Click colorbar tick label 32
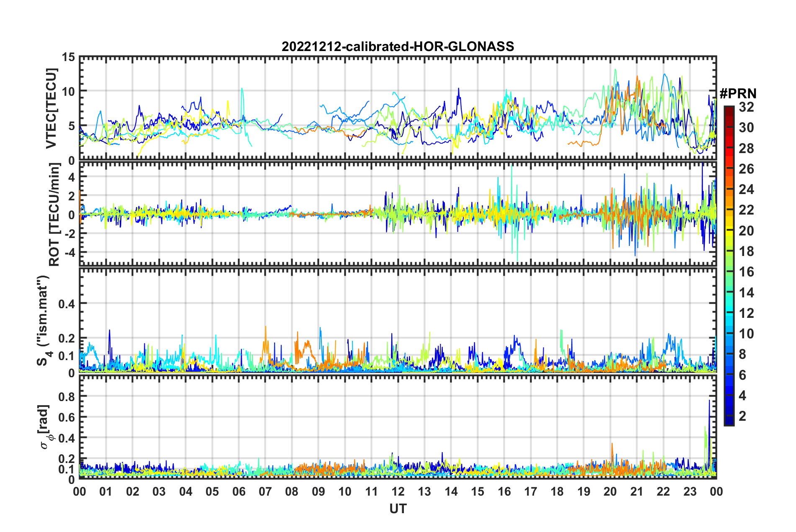 tap(746, 107)
